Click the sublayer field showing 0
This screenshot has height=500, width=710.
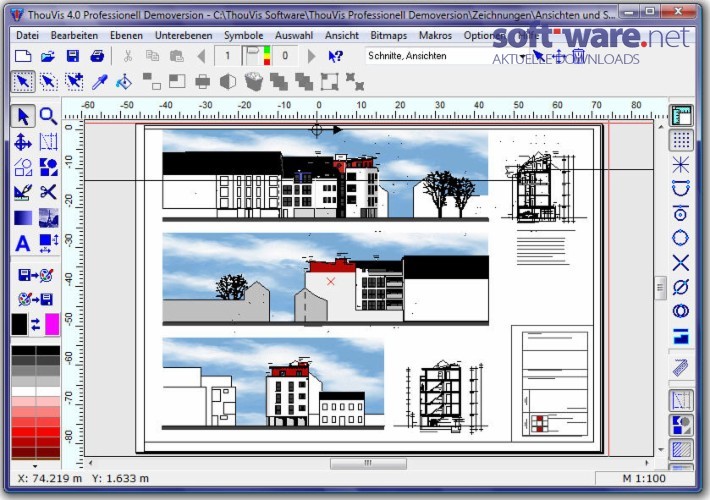coord(285,56)
